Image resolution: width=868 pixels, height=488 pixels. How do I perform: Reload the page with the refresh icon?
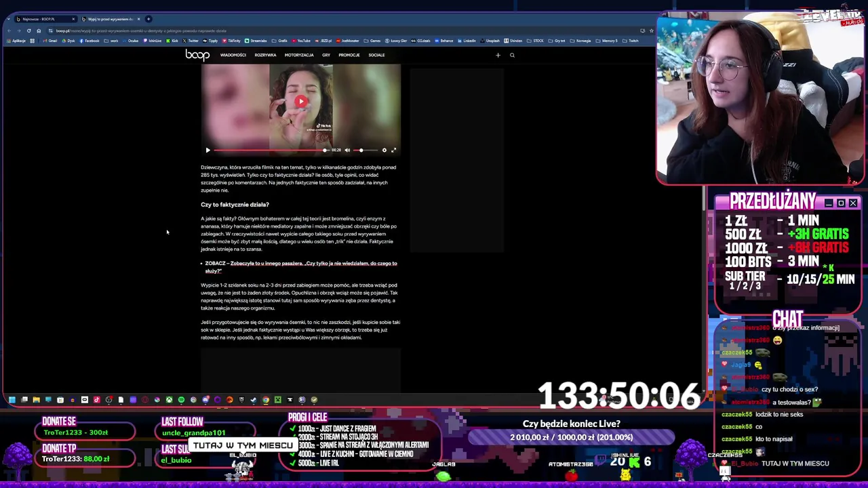coord(28,30)
